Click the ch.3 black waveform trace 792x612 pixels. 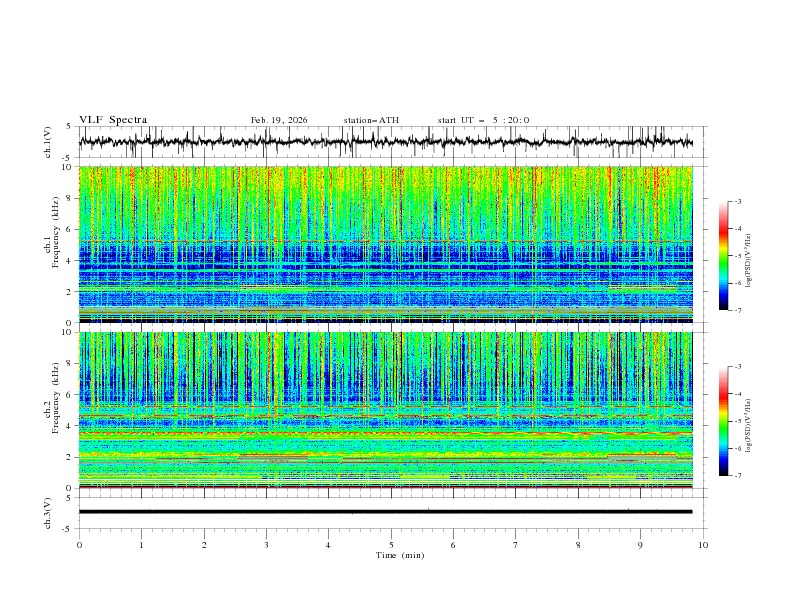pyautogui.click(x=390, y=512)
